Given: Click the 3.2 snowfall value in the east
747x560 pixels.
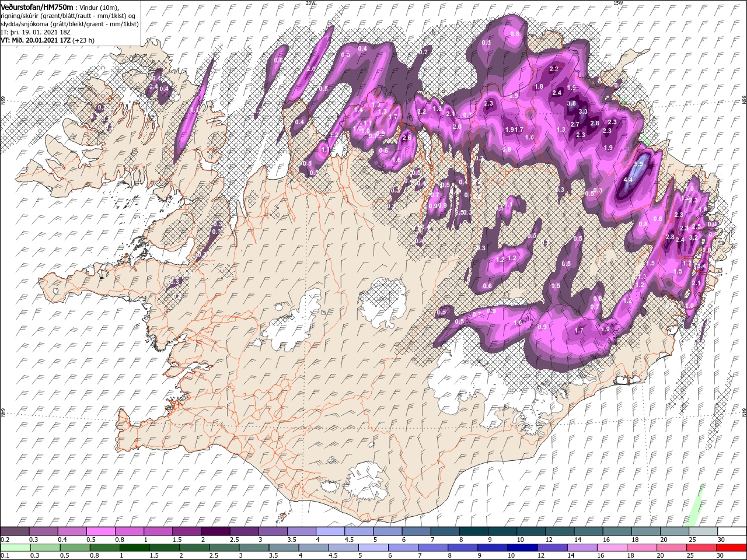Looking at the screenshot, I should (x=693, y=237).
